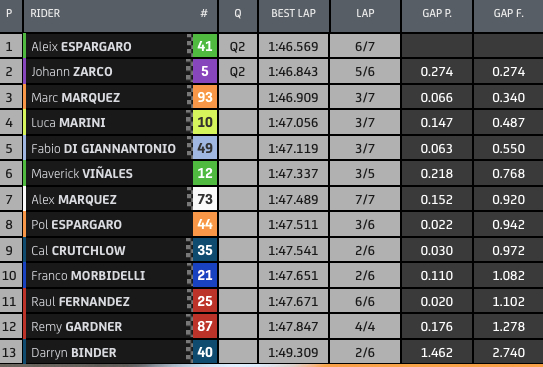Click Marc Marquez's orange number 93 badge
Image resolution: width=543 pixels, height=367 pixels.
(205, 97)
